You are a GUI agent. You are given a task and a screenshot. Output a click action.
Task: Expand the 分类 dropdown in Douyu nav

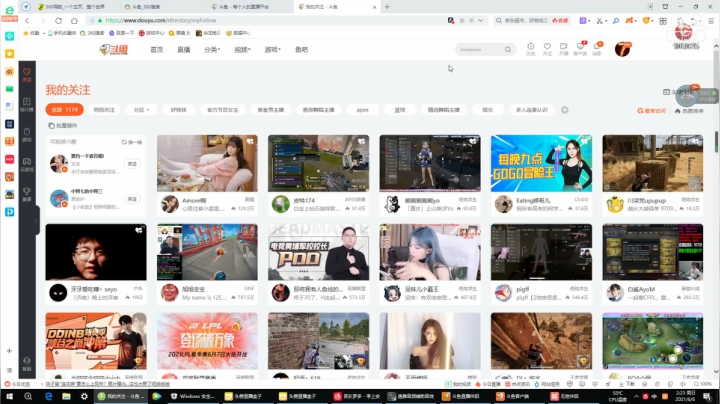pos(212,50)
